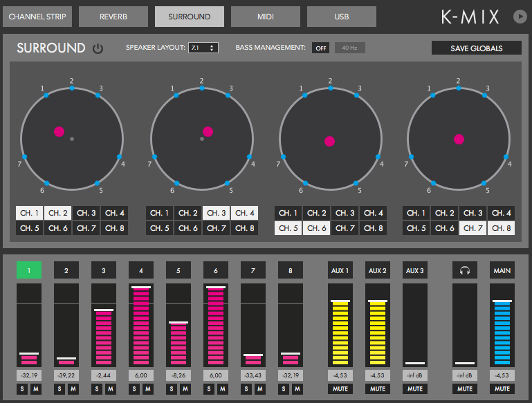
Task: Toggle CH. 3 in second panner group
Action: point(216,213)
